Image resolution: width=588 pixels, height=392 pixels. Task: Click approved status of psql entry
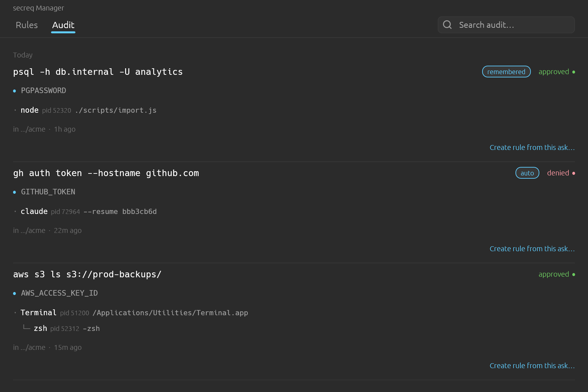(557, 72)
